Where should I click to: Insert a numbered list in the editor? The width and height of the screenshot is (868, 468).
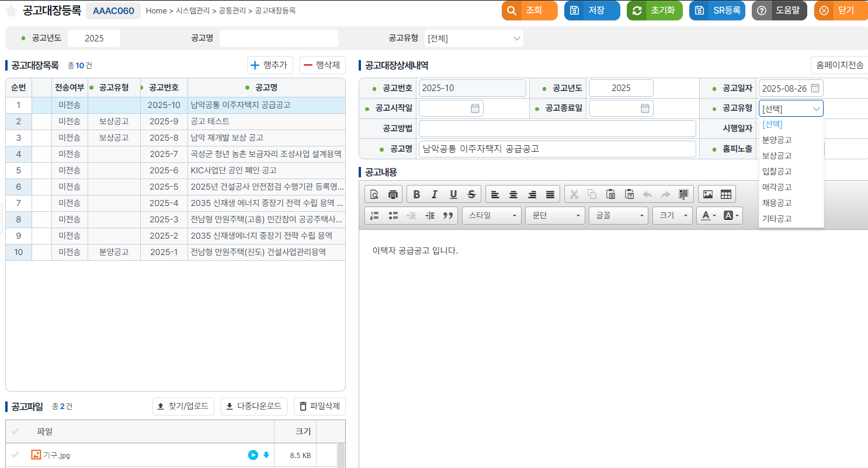tap(375, 215)
